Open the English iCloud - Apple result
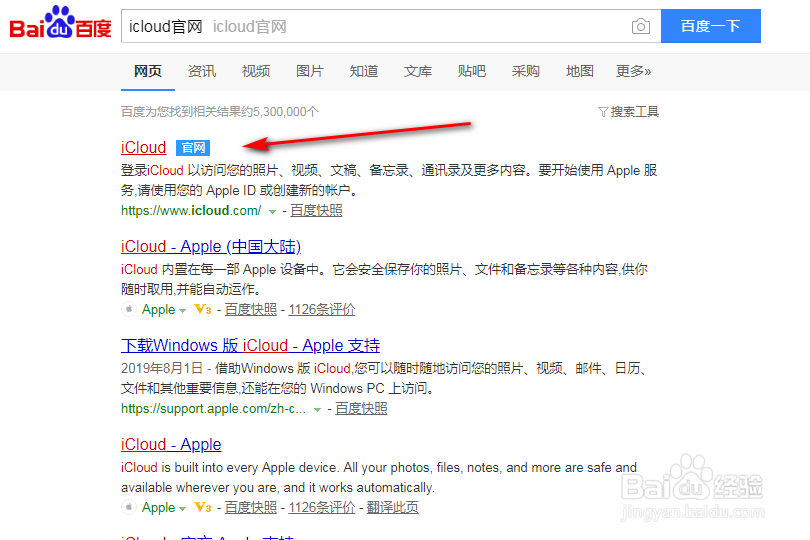 (x=171, y=444)
